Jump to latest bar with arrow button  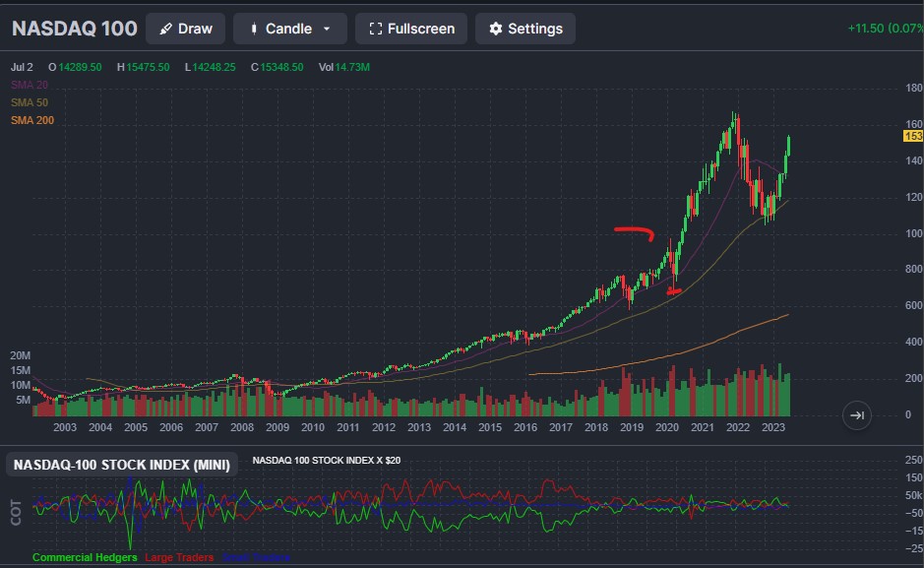coord(857,415)
